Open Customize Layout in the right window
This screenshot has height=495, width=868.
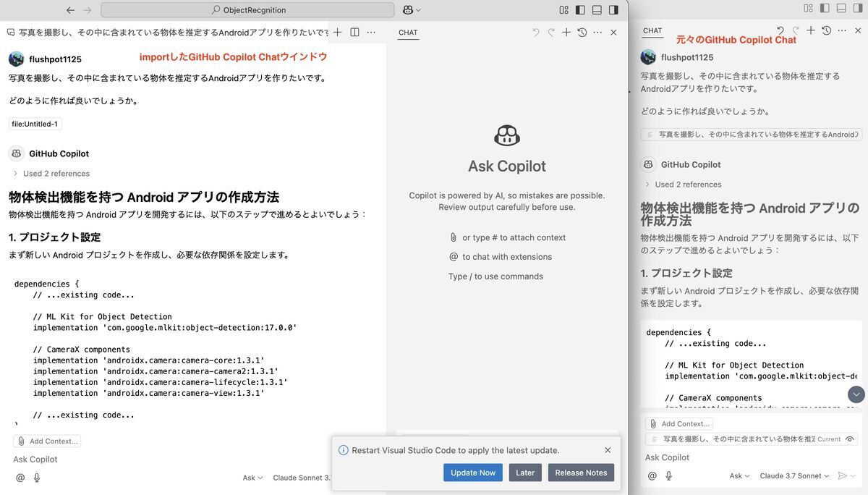click(x=808, y=8)
